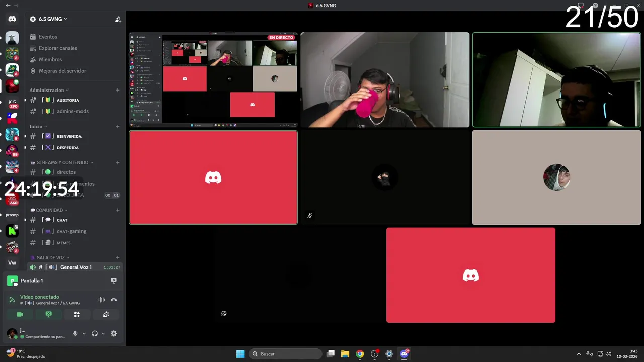Screen dimensions: 644x362
Task: Focus the EN DIRECTO screen share tile
Action: [213, 80]
